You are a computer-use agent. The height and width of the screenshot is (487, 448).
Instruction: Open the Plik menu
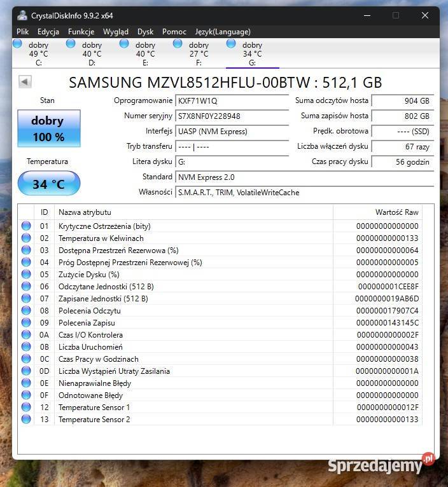(22, 32)
